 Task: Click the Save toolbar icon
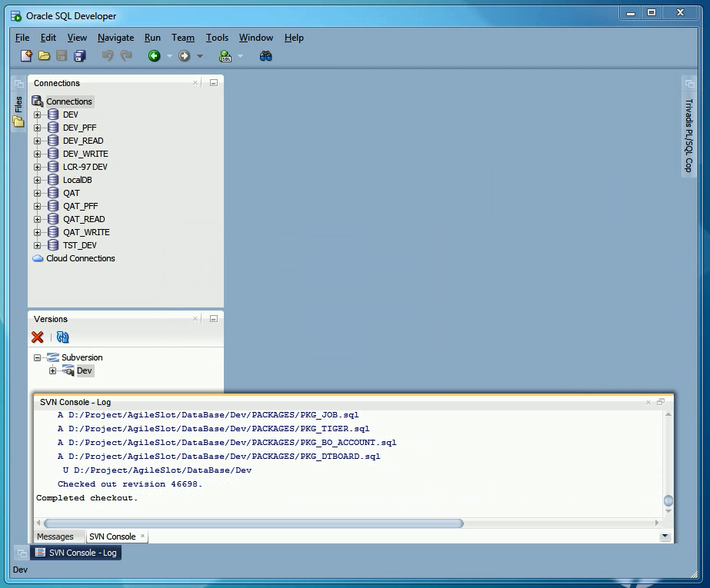62,55
